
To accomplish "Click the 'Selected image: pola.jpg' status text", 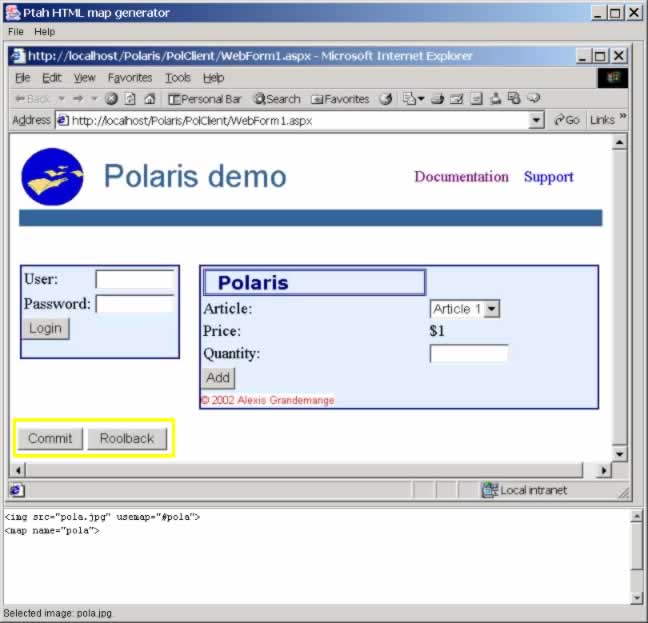I will click(x=57, y=613).
